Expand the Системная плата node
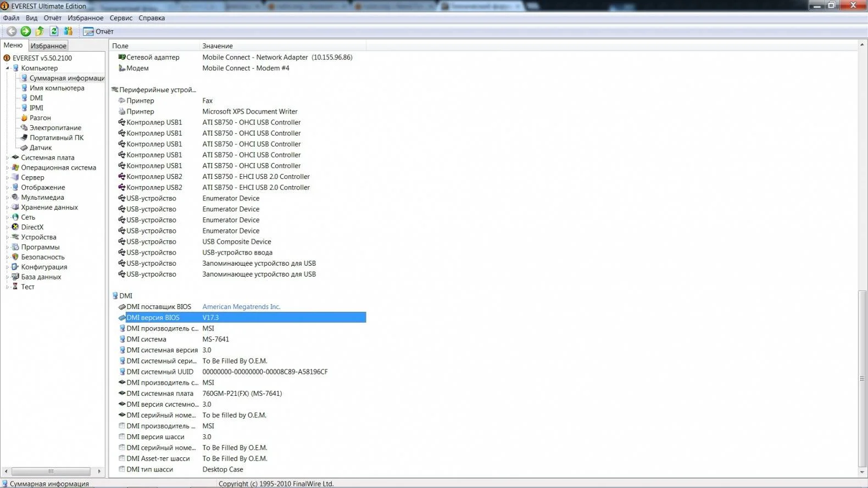Viewport: 868px width, 488px height. click(x=7, y=158)
